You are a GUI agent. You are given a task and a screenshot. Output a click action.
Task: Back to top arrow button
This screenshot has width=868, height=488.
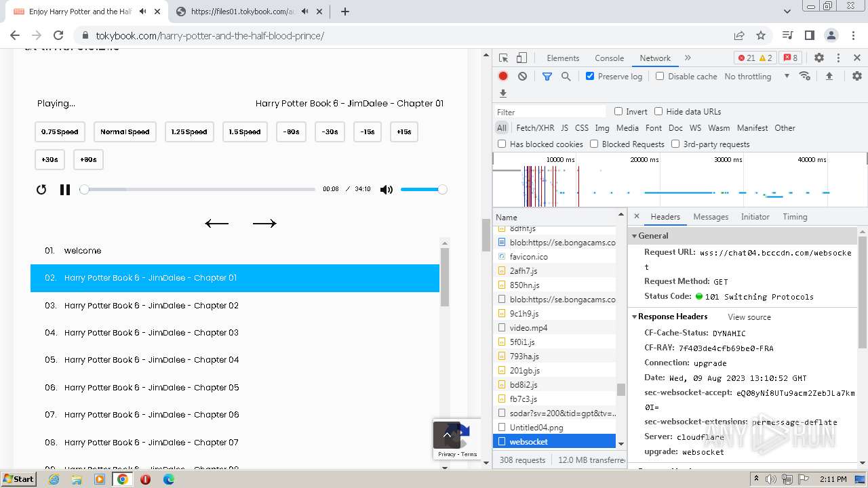point(447,434)
